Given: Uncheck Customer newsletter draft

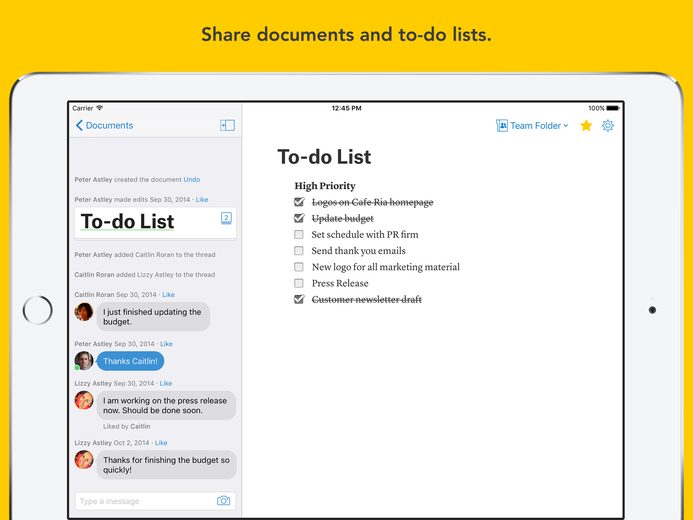Looking at the screenshot, I should coord(299,299).
